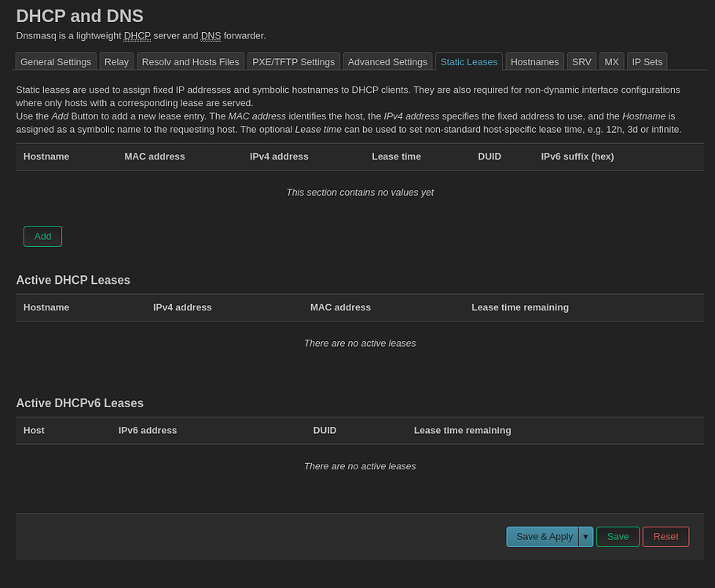Screen dimensions: 715x588
Task: Open the MX tab
Action: pos(611,61)
